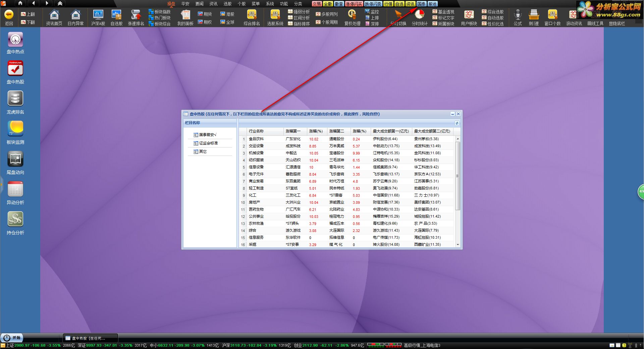
Task: Click the yellow 全撤 button
Action: pos(328,4)
